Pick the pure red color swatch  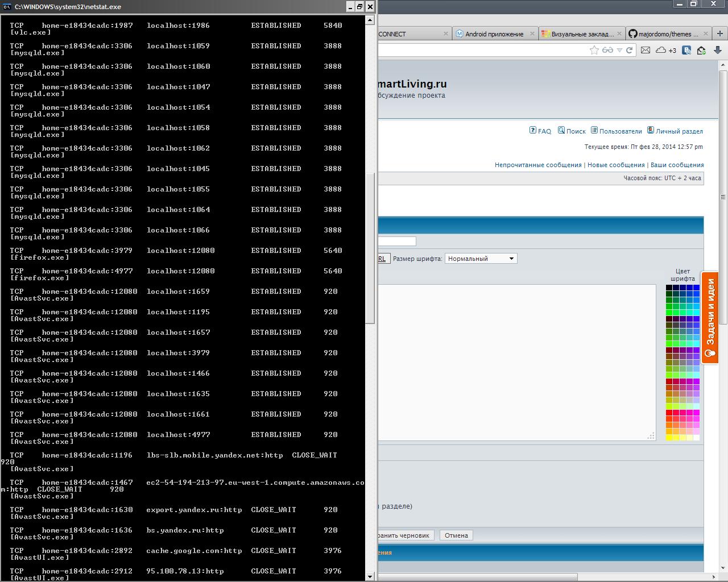click(669, 413)
